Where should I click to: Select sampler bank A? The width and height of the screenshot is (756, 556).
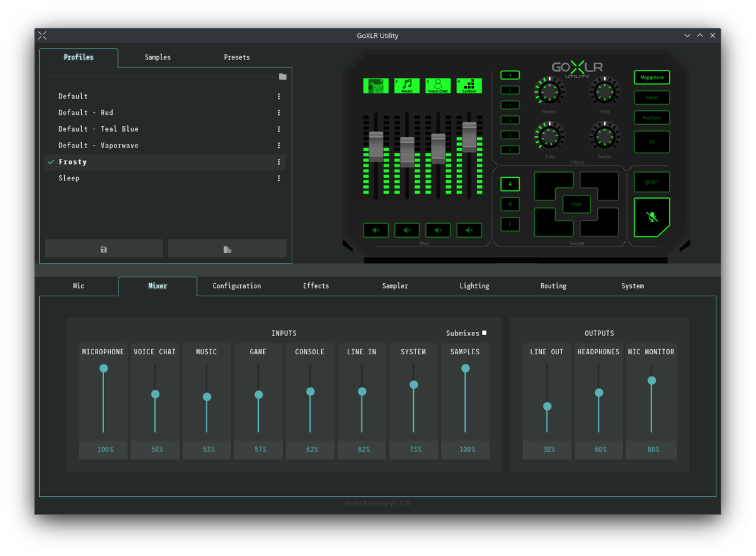tap(510, 184)
